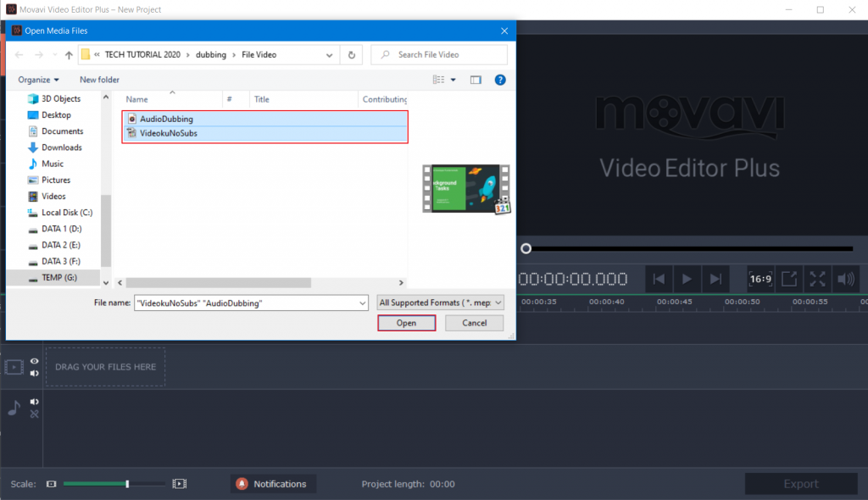Open Notifications panel
The height and width of the screenshot is (500, 868).
tap(272, 484)
